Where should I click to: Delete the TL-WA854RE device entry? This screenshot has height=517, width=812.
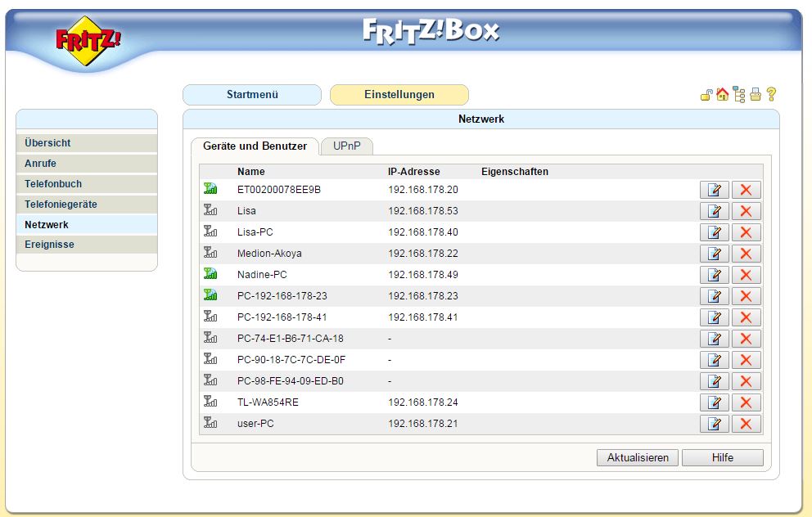point(746,402)
